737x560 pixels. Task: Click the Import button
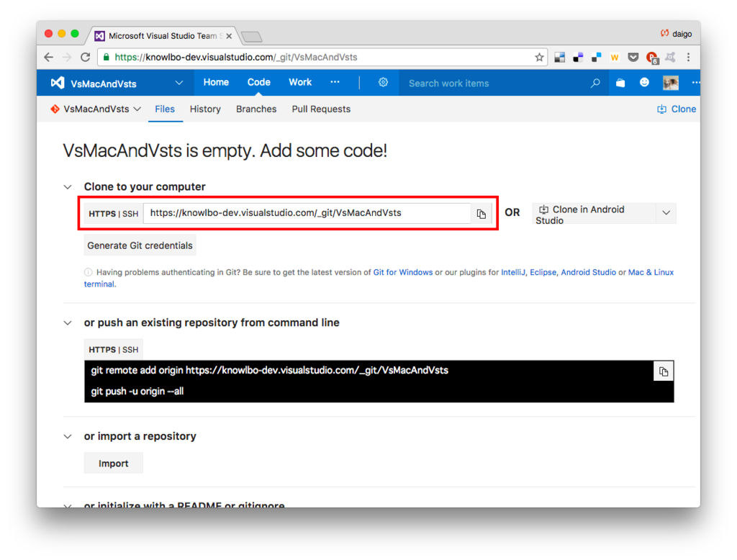pyautogui.click(x=113, y=464)
